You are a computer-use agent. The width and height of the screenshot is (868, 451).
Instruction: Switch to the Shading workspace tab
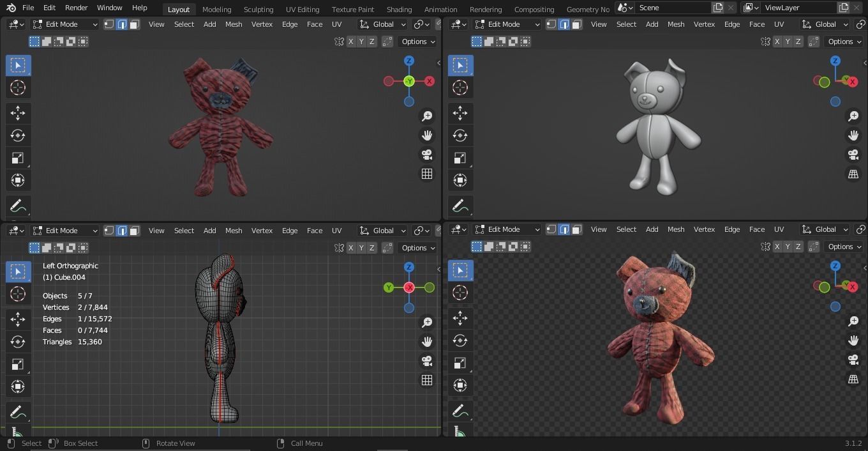point(399,9)
